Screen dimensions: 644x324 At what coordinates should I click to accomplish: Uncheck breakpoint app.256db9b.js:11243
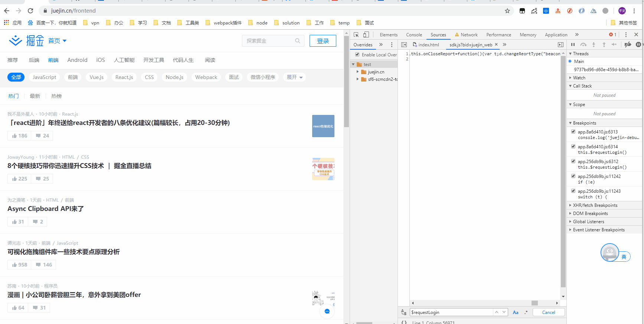tap(573, 191)
